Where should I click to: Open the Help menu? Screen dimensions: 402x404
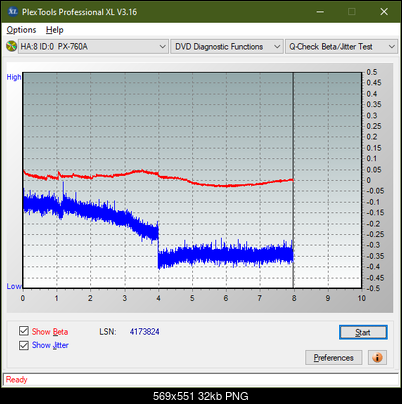55,30
